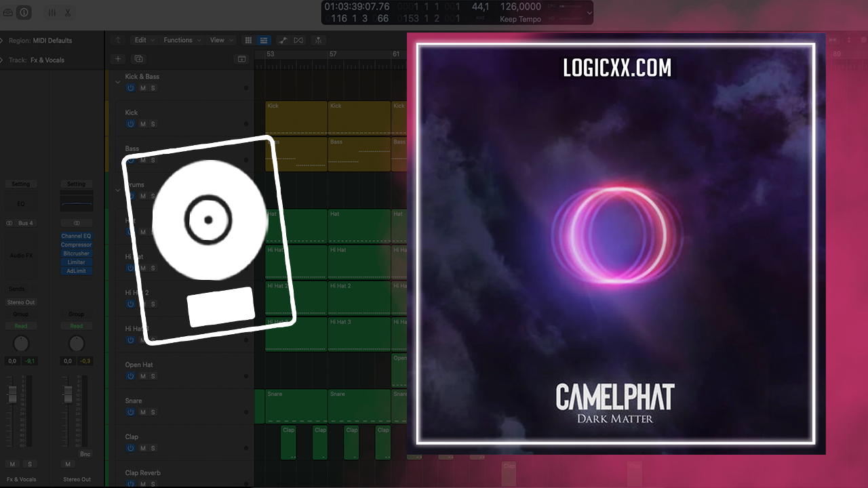Open the Mixer from the toolbar
Viewport: 868px width, 488px height.
52,12
